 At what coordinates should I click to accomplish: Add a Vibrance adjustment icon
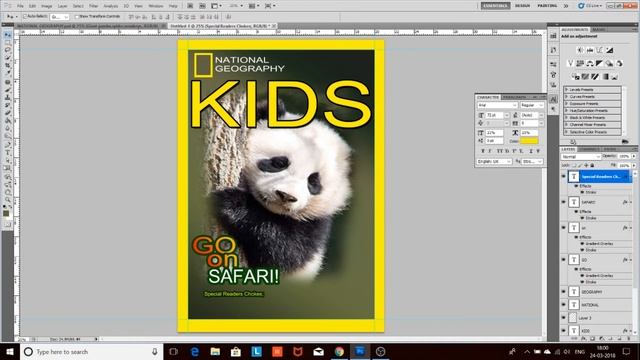pyautogui.click(x=570, y=63)
